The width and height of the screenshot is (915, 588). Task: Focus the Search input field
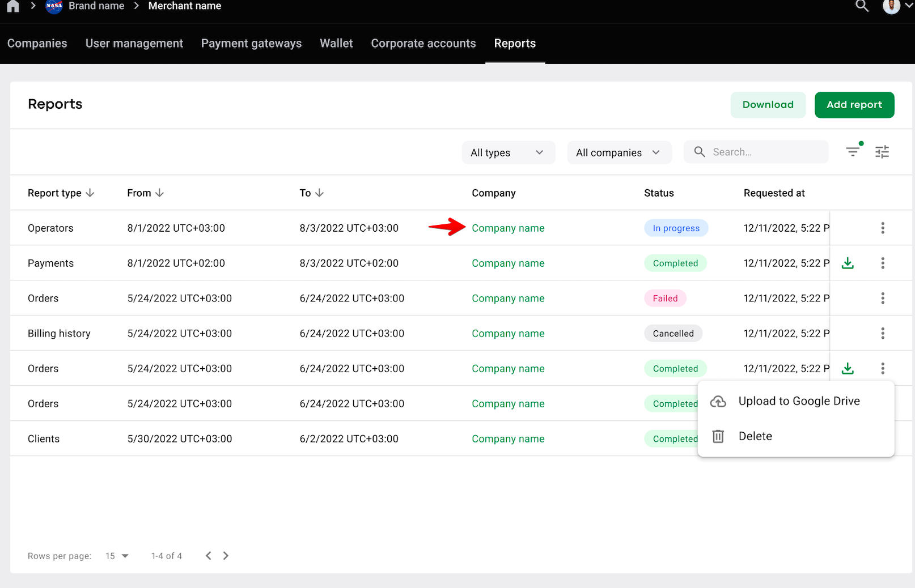point(756,152)
